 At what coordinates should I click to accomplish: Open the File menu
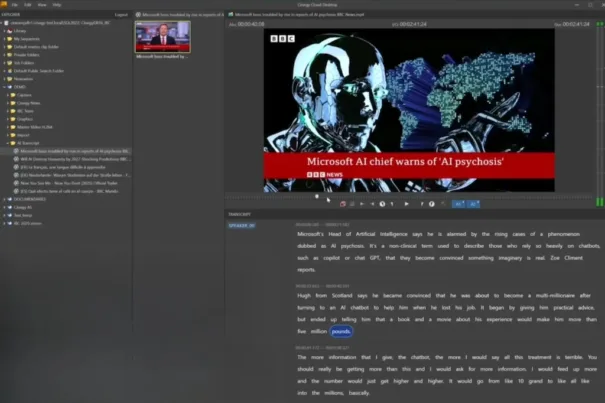15,5
